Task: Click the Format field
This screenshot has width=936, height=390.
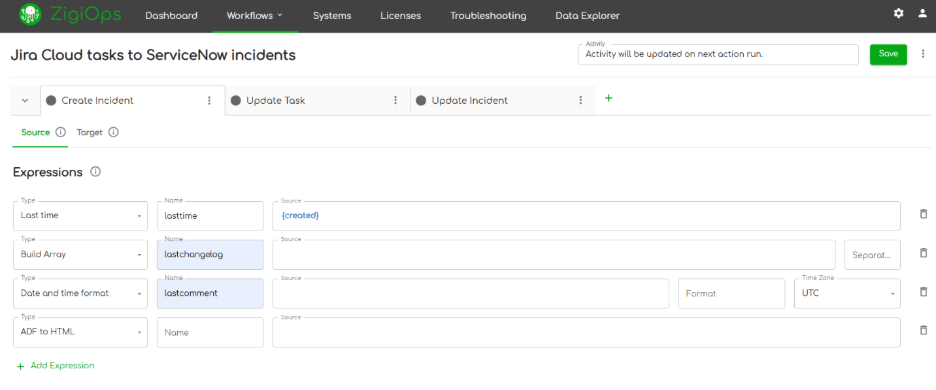Action: click(731, 293)
